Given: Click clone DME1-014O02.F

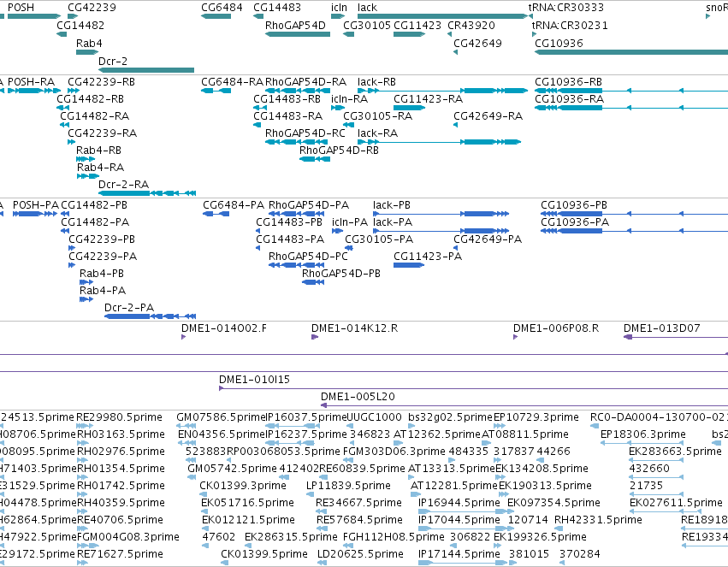Looking at the screenshot, I should (183, 337).
